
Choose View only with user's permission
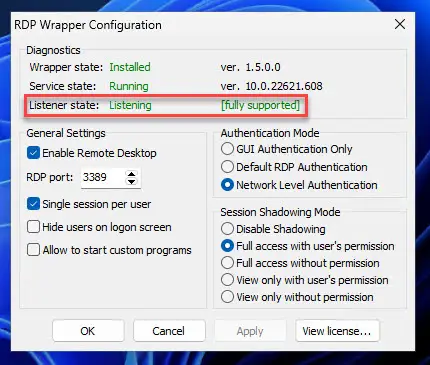[x=227, y=280]
